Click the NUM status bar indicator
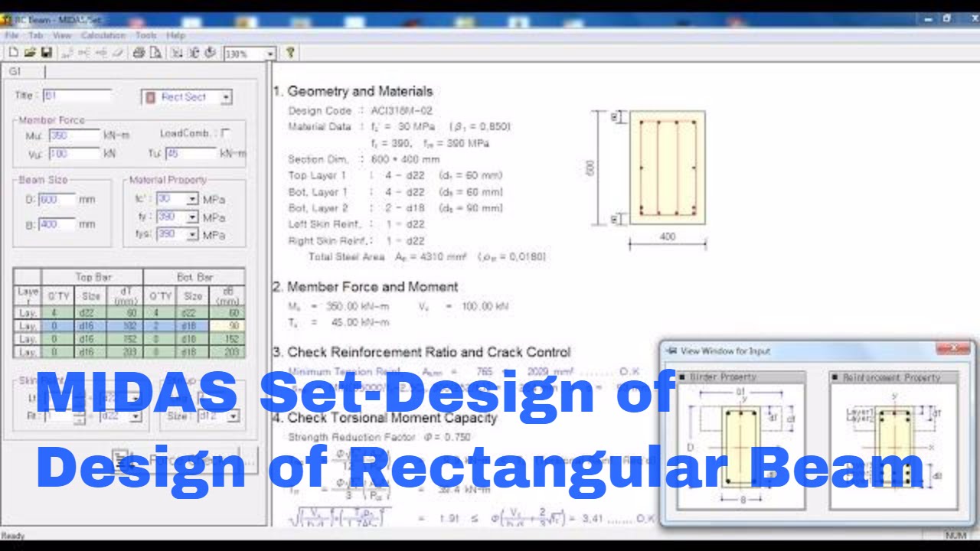 [x=956, y=536]
